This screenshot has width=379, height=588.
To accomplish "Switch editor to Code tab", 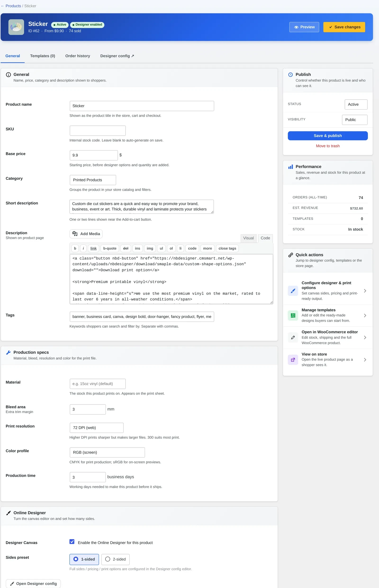I will click(x=265, y=238).
